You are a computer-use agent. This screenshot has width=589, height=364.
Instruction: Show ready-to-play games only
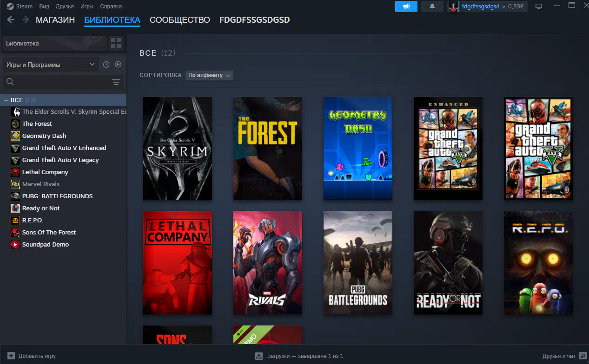tap(118, 65)
